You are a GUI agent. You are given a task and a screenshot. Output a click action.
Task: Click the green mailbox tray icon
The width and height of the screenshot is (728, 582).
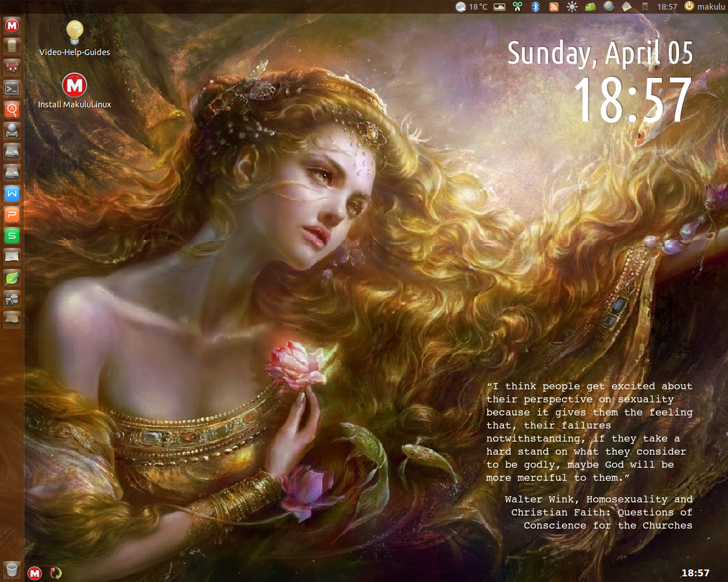click(590, 7)
